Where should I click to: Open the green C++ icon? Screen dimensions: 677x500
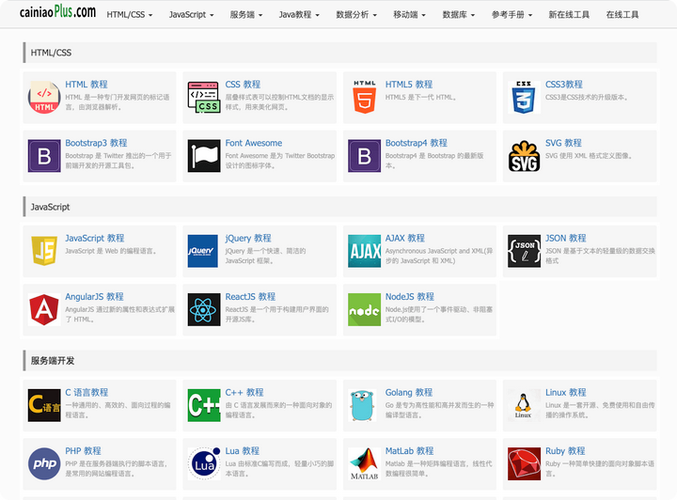pos(204,405)
